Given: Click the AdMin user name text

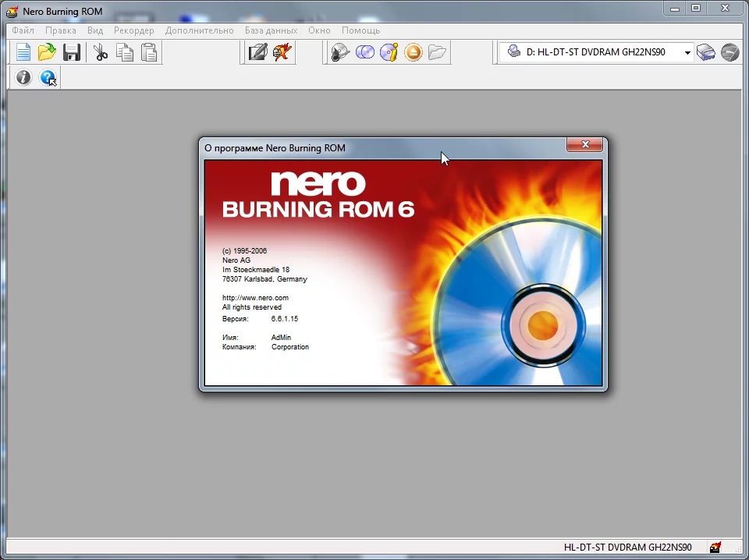Looking at the screenshot, I should pyautogui.click(x=281, y=337).
